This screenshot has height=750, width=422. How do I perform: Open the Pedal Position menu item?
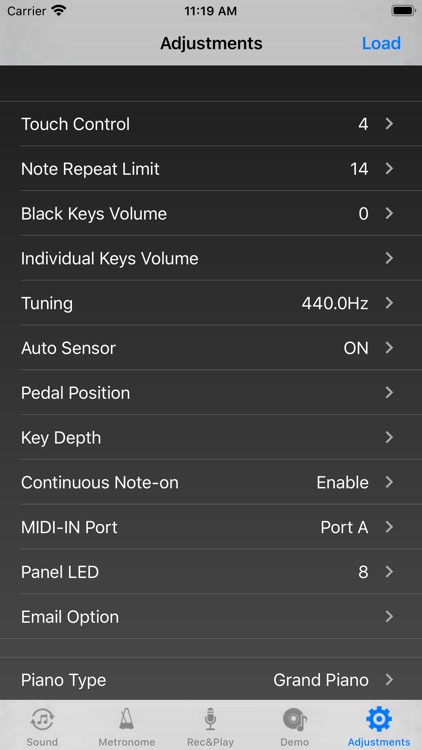(x=211, y=393)
